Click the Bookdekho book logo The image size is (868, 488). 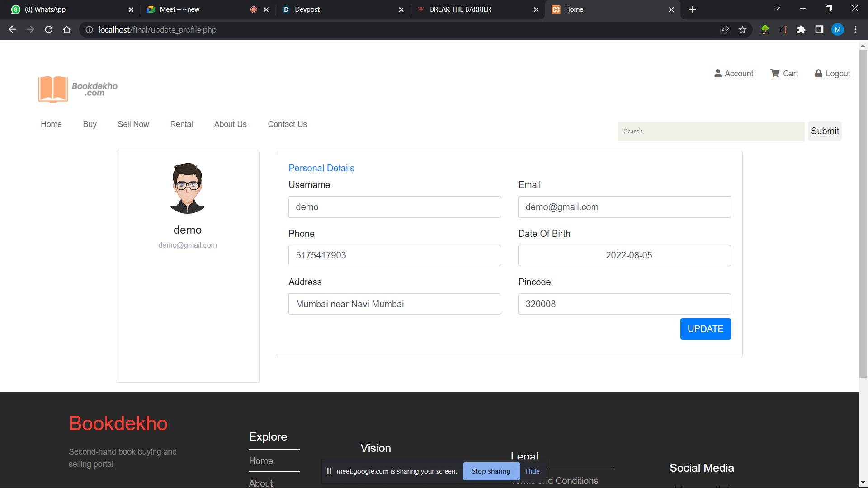(53, 89)
